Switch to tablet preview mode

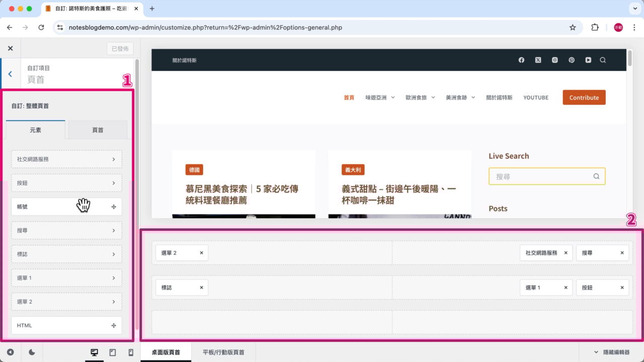(x=113, y=352)
